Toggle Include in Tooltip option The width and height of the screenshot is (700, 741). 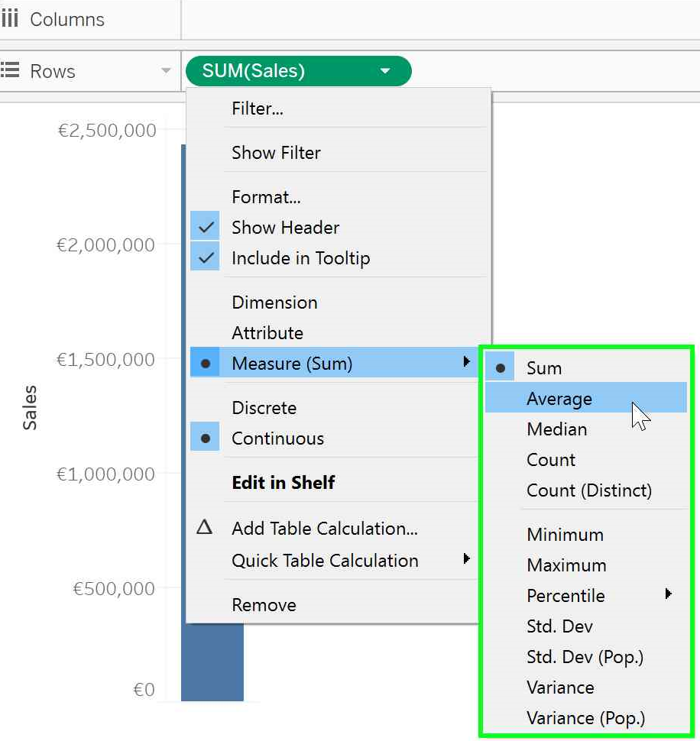click(x=205, y=258)
